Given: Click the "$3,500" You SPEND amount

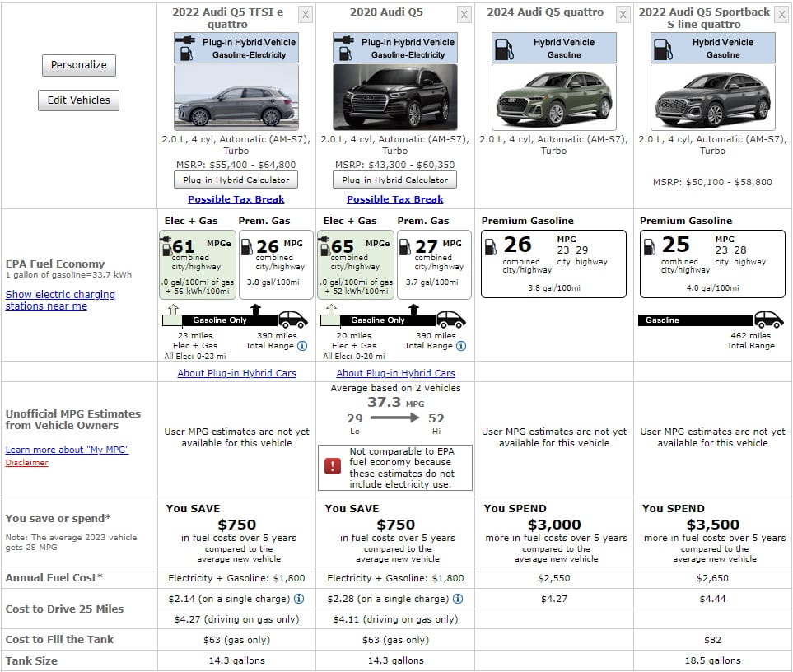Looking at the screenshot, I should point(713,525).
